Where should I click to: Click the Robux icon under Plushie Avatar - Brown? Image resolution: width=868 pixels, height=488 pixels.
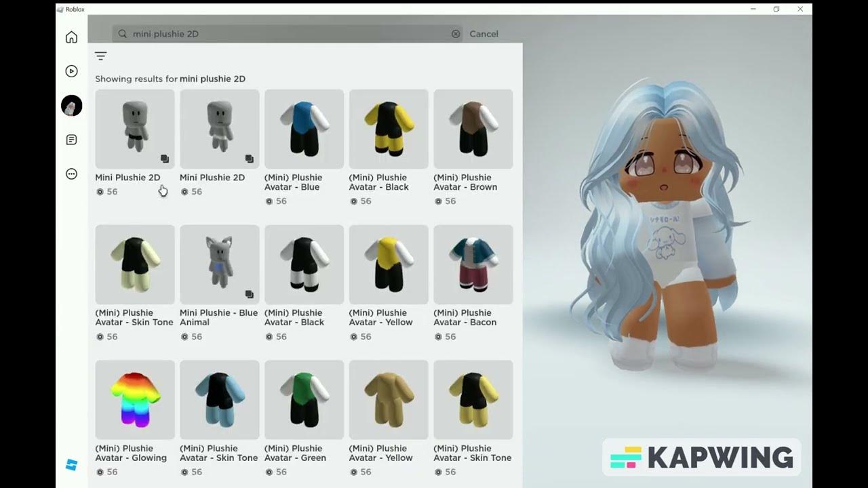click(x=438, y=201)
